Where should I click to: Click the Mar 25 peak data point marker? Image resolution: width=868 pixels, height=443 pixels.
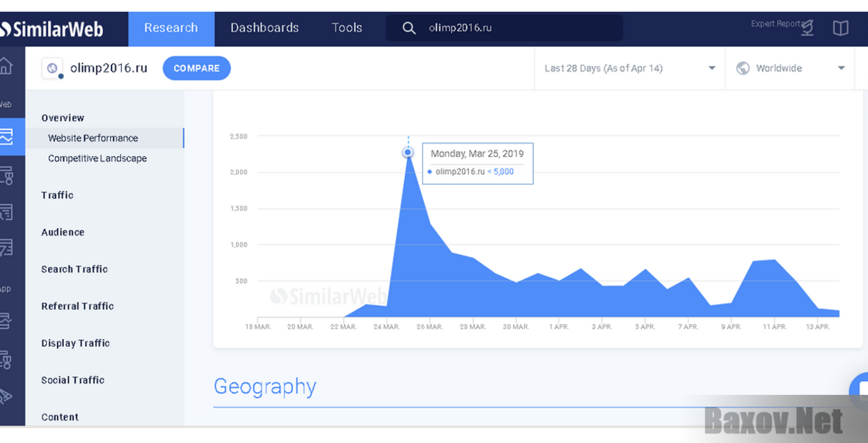point(409,153)
